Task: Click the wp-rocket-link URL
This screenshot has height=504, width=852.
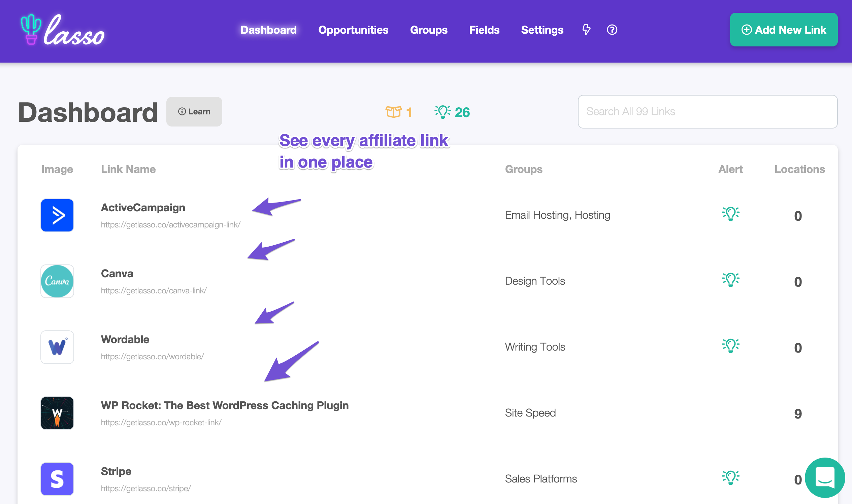Action: pos(161,423)
